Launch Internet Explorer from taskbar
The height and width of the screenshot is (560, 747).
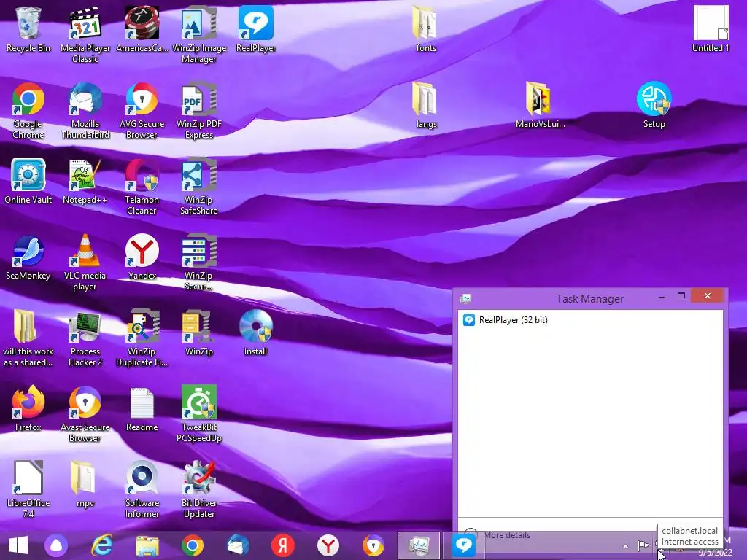(102, 545)
